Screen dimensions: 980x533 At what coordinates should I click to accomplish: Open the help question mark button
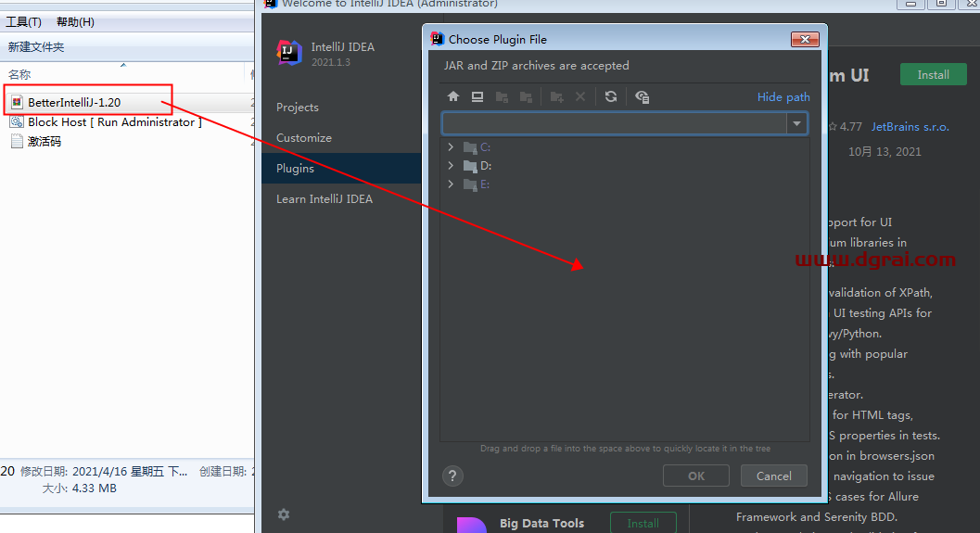click(x=452, y=476)
